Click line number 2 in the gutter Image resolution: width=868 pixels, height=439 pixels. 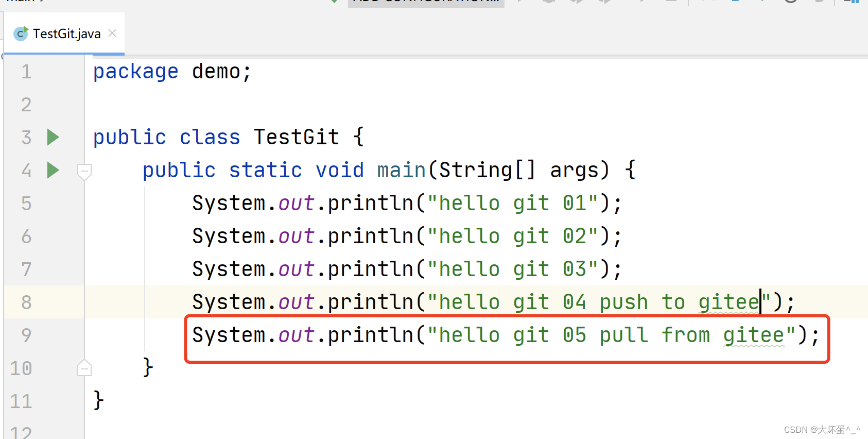click(x=26, y=105)
